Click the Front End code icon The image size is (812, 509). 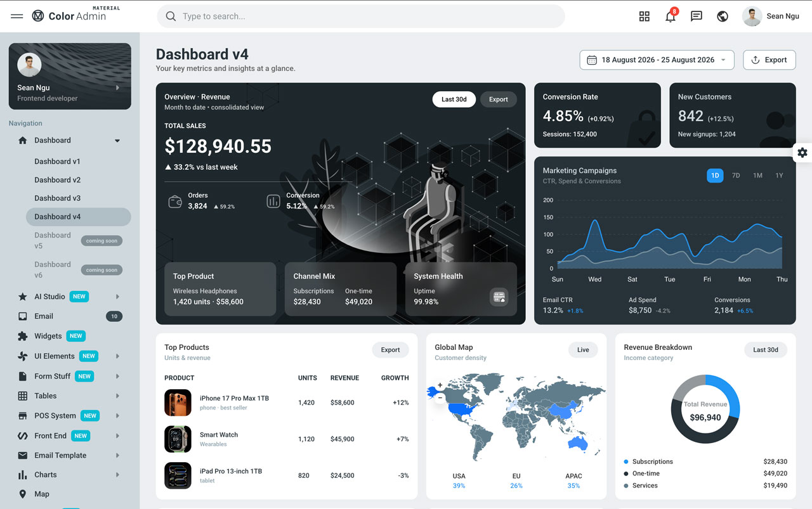click(x=23, y=435)
